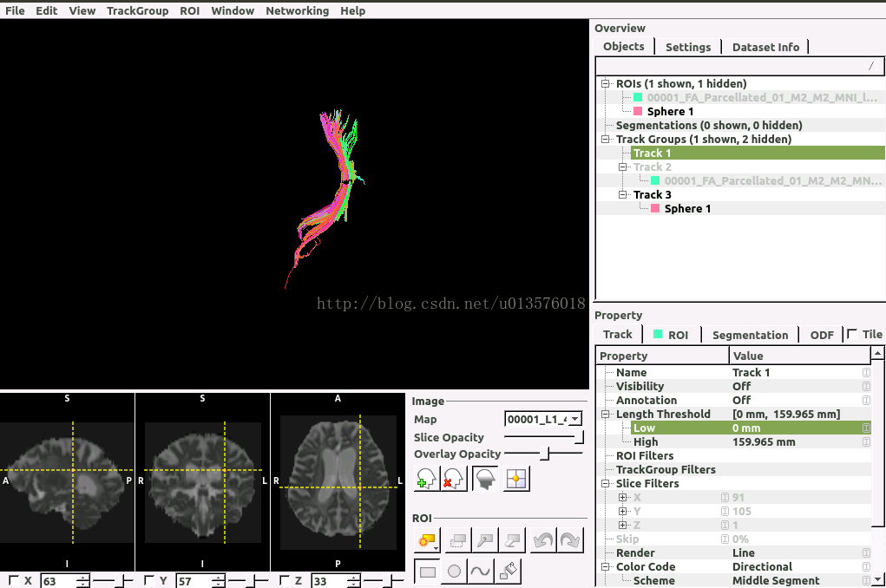Open the ODF property tab
Image resolution: width=886 pixels, height=588 pixels.
pos(822,335)
